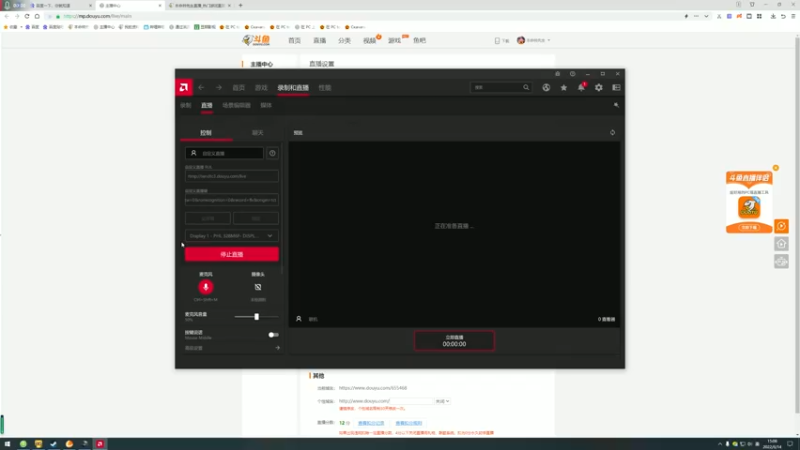Viewport: 800px width, 450px height.
Task: Switch to the 直播 sub-tab
Action: pos(207,106)
